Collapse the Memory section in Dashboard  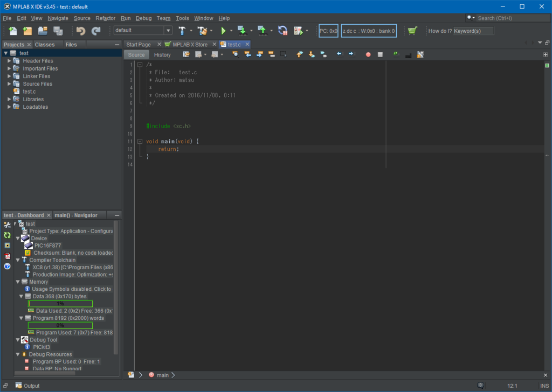[18, 282]
